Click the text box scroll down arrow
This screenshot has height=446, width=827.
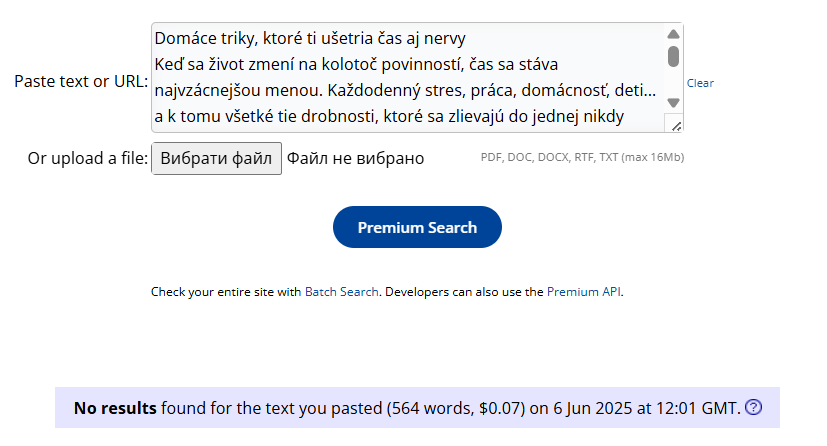(673, 102)
